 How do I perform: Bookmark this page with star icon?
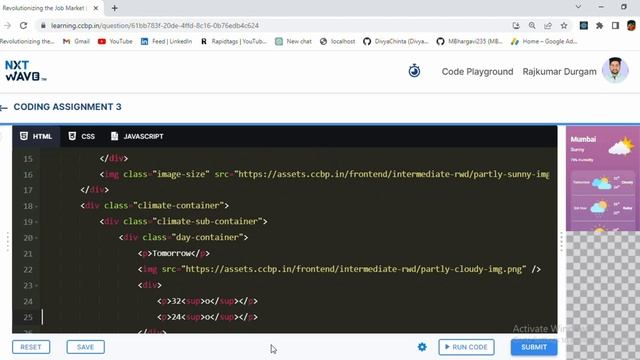(564, 25)
